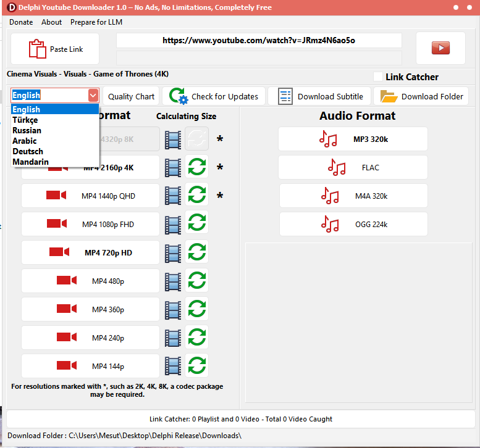This screenshot has width=480, height=448.
Task: Download audio as MP3 320k
Action: (x=353, y=139)
